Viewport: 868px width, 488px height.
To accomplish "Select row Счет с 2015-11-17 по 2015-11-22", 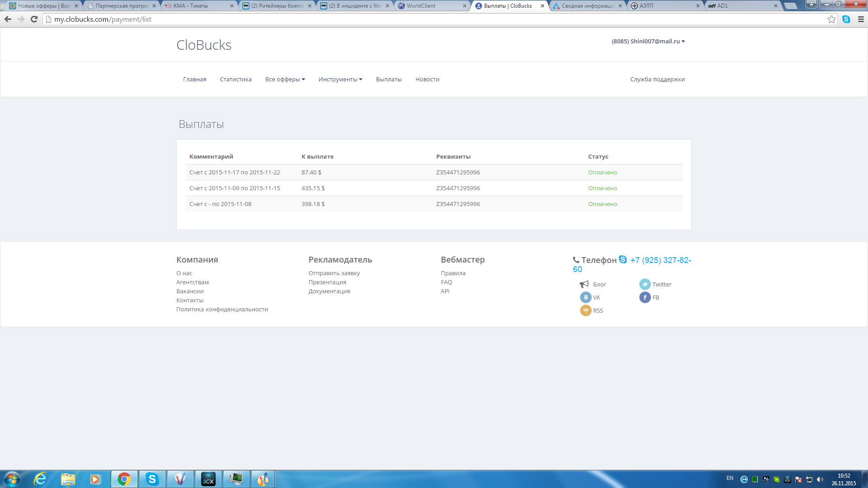I will [x=434, y=172].
